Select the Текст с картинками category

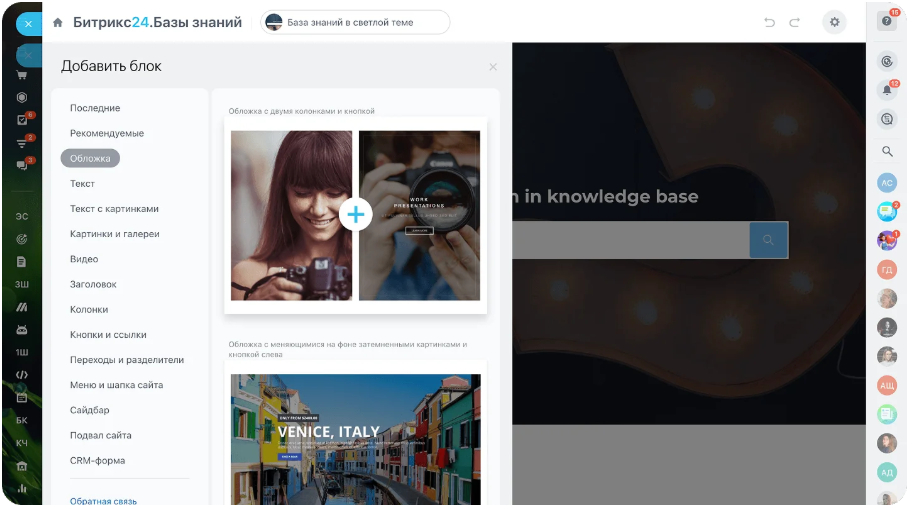point(114,208)
